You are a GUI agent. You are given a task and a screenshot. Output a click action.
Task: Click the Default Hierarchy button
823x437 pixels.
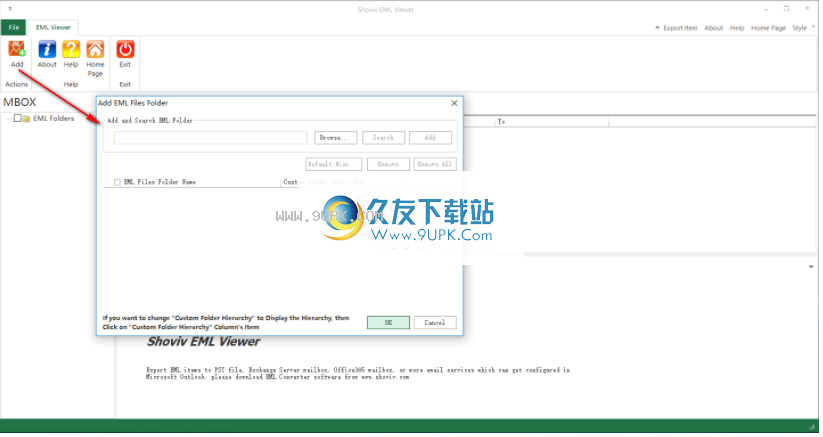point(334,164)
